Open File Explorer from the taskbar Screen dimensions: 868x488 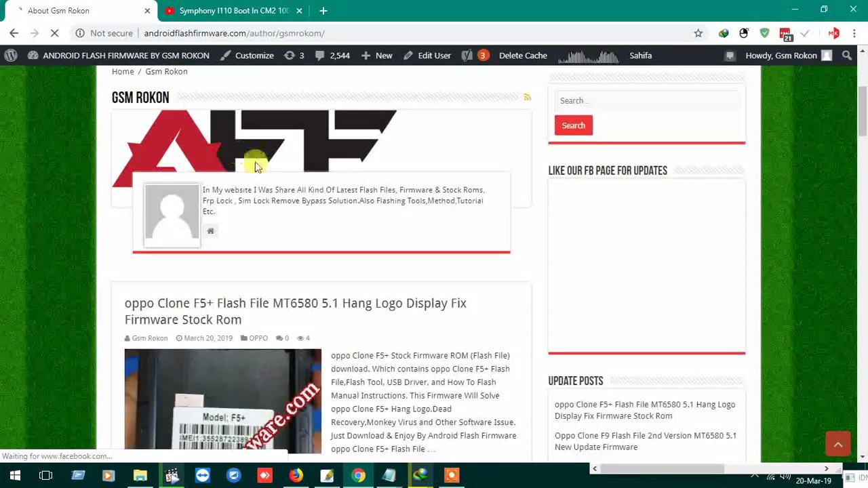tap(140, 476)
